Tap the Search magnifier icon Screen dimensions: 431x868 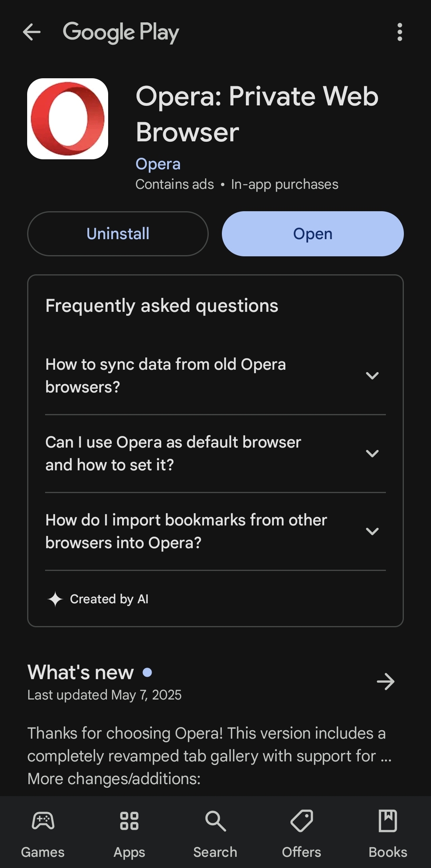[215, 821]
